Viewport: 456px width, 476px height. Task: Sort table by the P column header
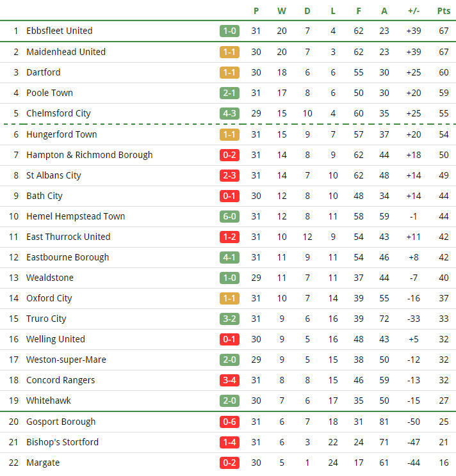coord(256,12)
